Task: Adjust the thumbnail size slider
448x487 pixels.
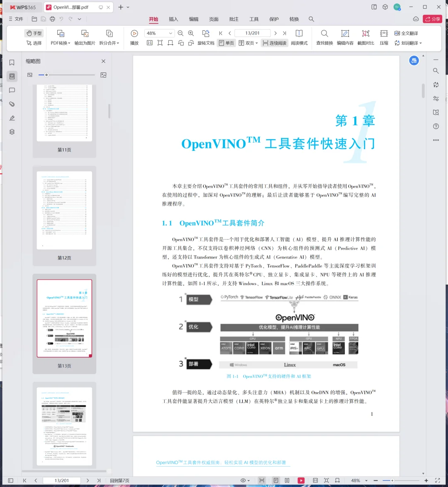Action: (66, 75)
